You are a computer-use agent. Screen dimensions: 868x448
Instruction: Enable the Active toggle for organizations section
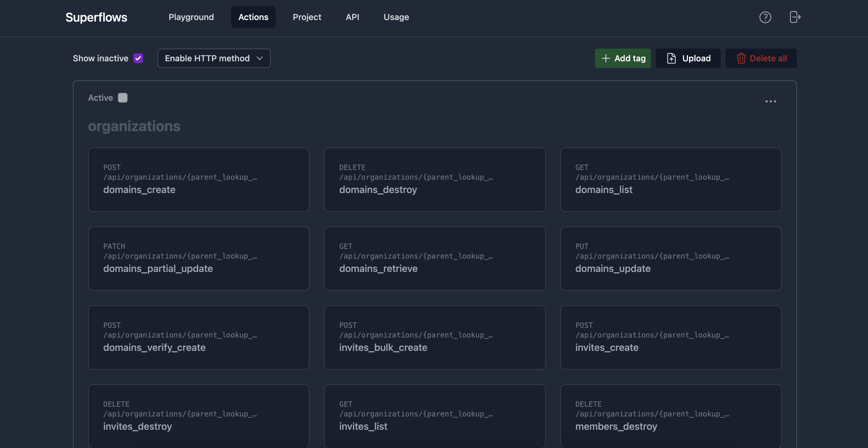coord(122,97)
